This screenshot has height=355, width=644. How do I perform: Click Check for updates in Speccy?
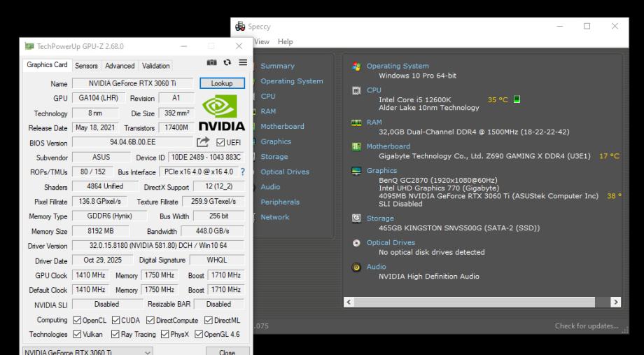[x=587, y=326]
